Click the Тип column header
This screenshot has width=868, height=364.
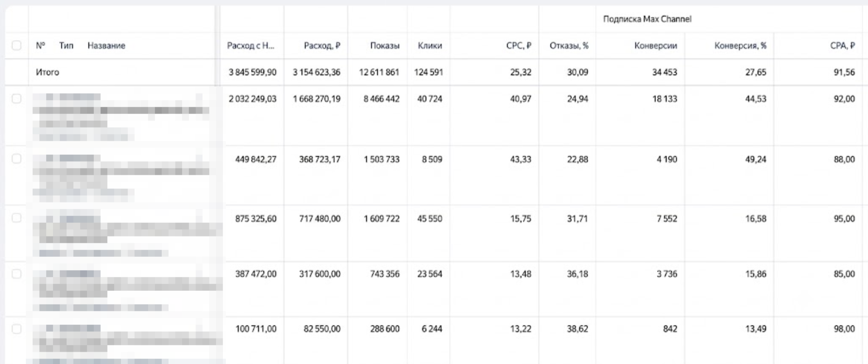[66, 45]
